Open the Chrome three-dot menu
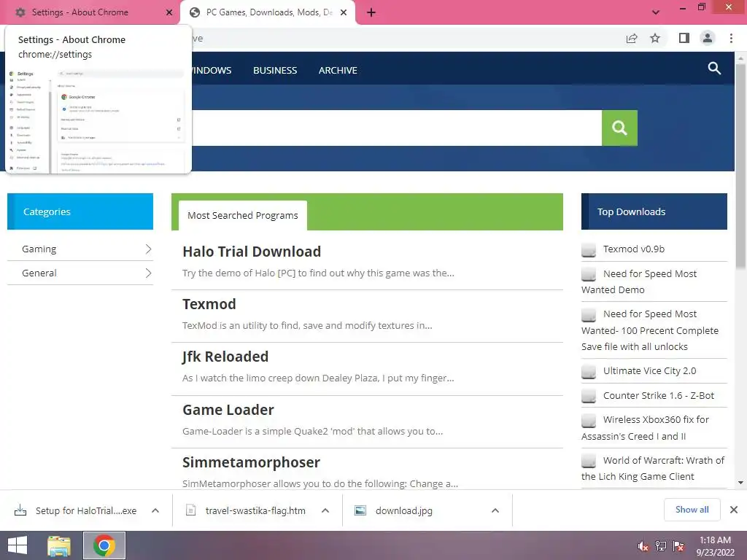 (731, 38)
